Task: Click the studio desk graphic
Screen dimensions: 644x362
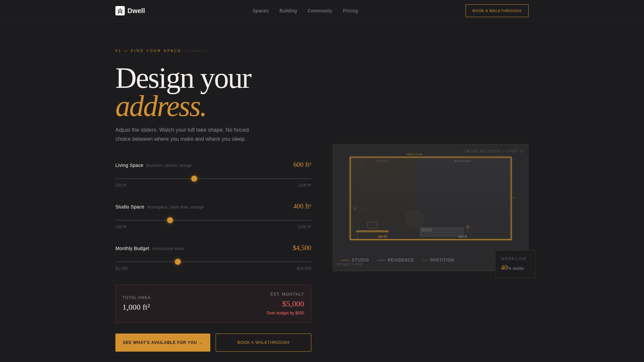Action: point(372,231)
